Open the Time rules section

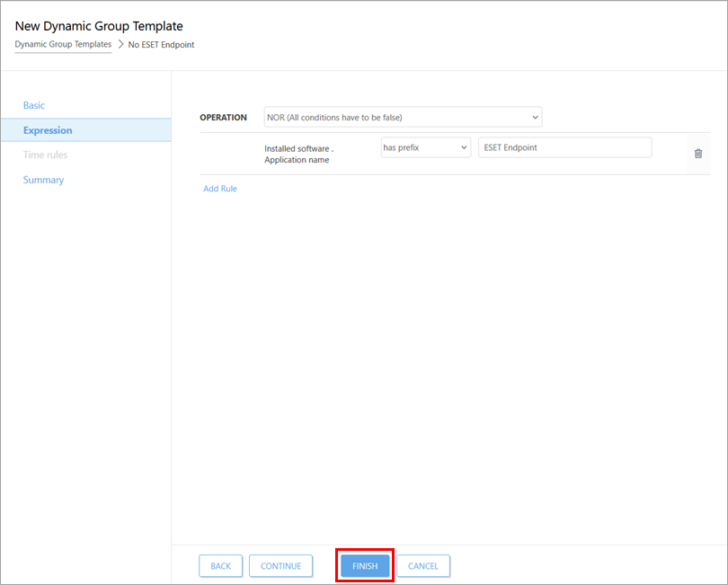45,155
